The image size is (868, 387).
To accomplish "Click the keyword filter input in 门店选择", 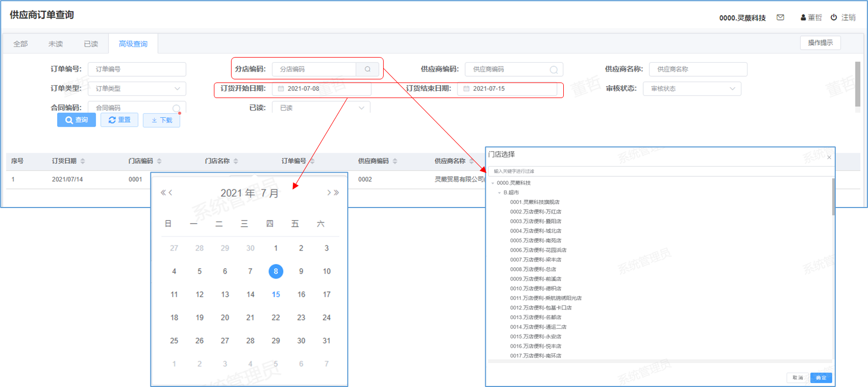I will pos(659,171).
